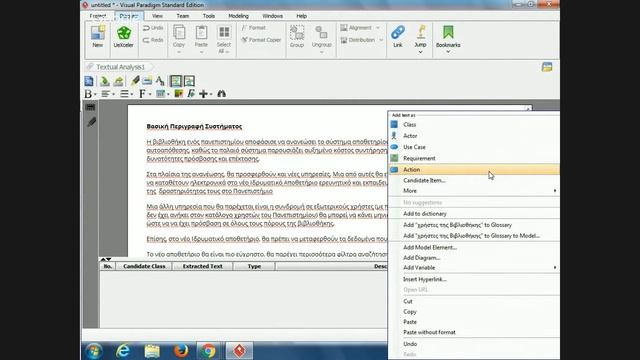The image size is (640, 360).
Task: Click the Format button in the ribbon
Action: tap(253, 28)
